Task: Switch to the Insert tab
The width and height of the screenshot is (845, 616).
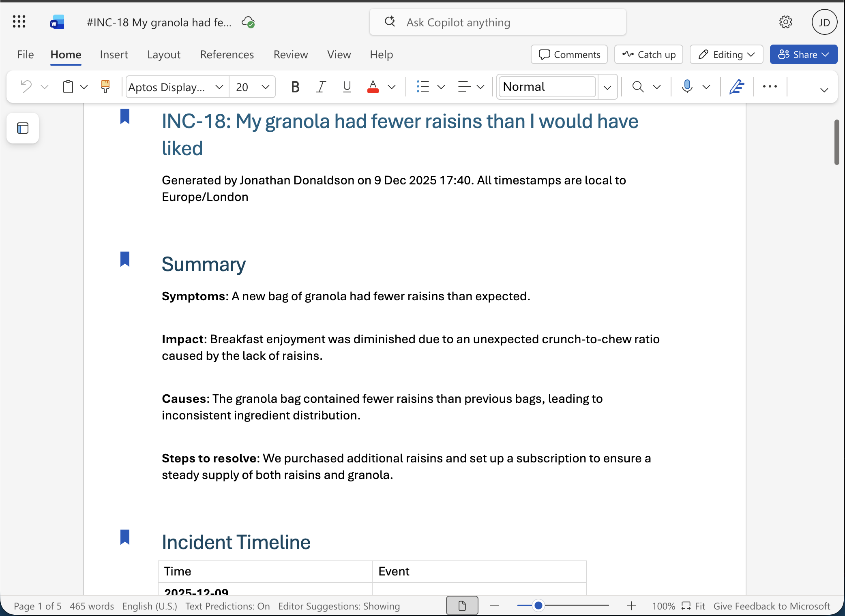Action: click(x=114, y=54)
